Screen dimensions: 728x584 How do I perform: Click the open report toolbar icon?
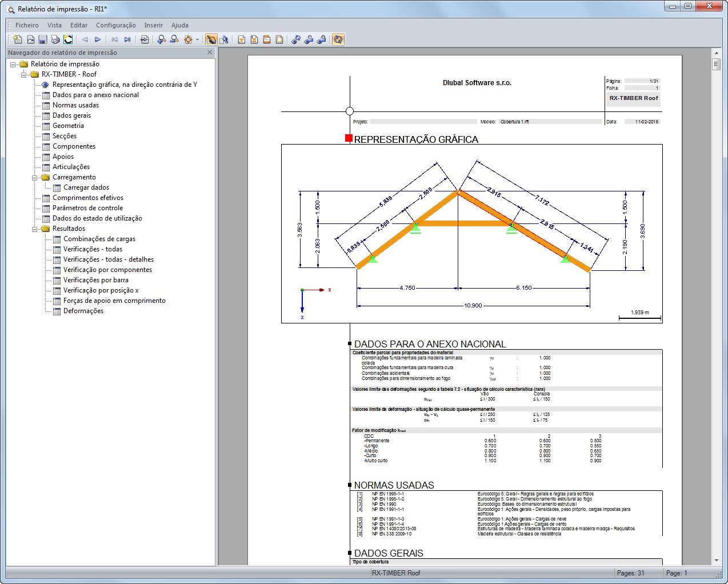[30, 39]
